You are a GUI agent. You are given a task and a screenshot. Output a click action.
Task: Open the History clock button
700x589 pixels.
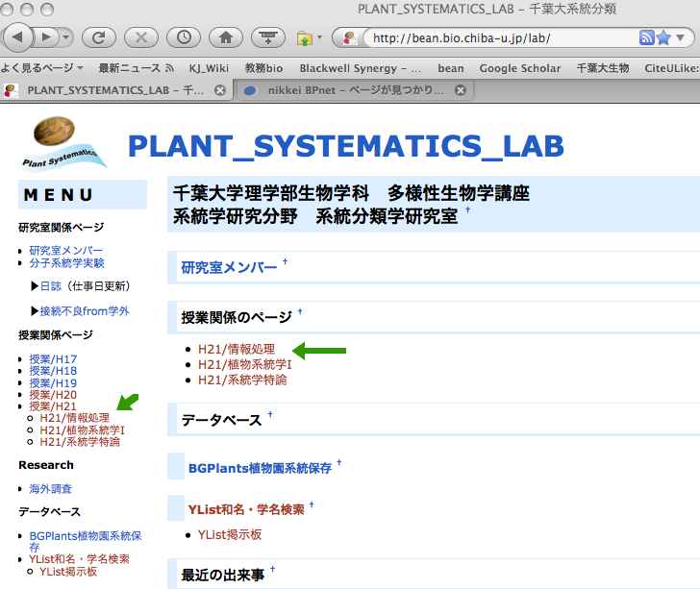(184, 38)
